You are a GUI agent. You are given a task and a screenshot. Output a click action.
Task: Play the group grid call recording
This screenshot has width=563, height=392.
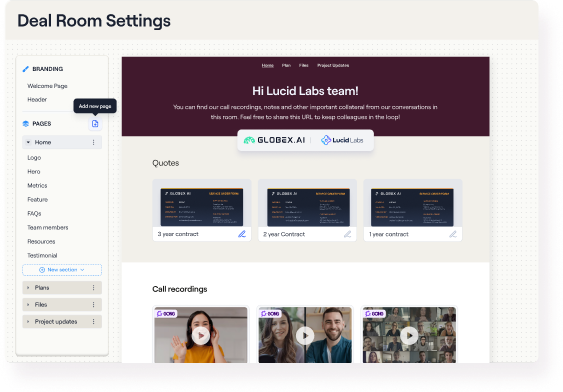tap(409, 336)
